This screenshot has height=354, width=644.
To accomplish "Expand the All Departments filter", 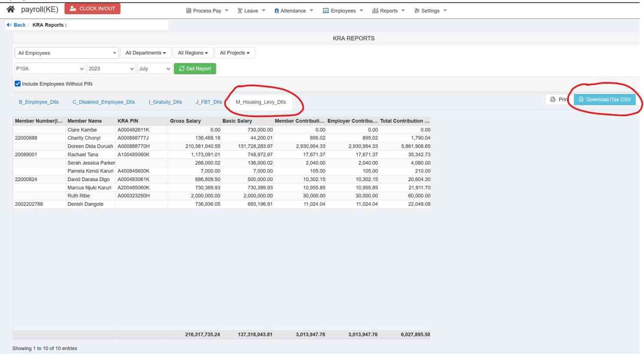I will coord(146,53).
